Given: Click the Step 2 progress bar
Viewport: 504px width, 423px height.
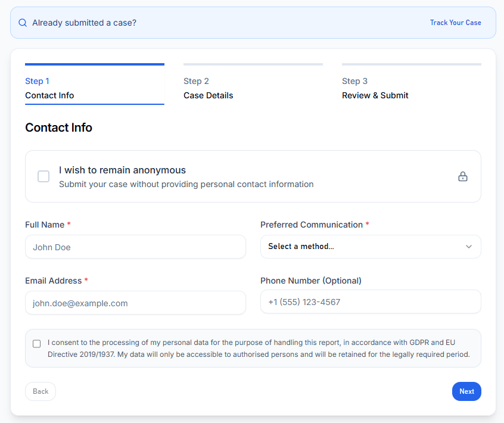Looking at the screenshot, I should (253, 64).
